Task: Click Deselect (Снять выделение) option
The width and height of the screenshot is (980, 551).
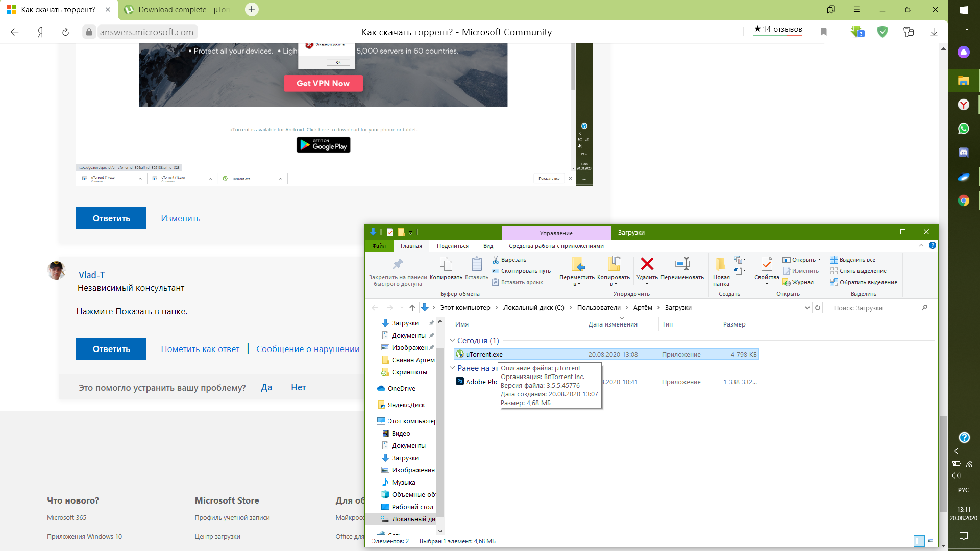Action: (859, 271)
